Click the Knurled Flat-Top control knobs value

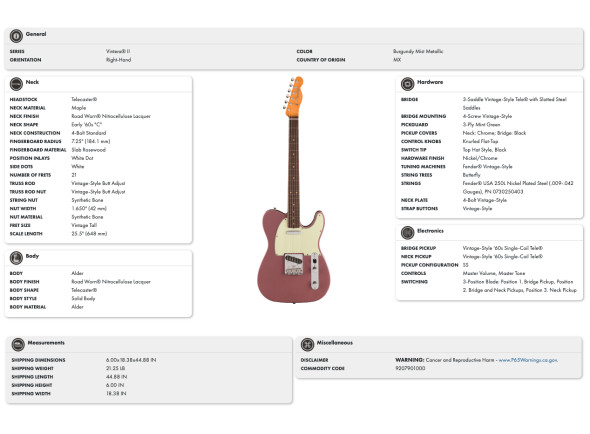481,141
